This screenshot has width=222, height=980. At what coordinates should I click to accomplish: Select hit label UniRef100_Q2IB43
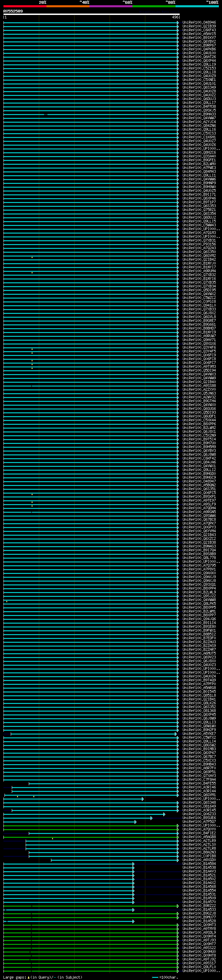(199, 535)
